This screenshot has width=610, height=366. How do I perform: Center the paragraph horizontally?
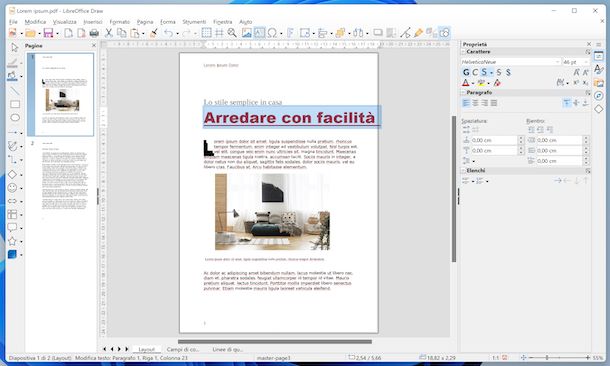pos(475,103)
